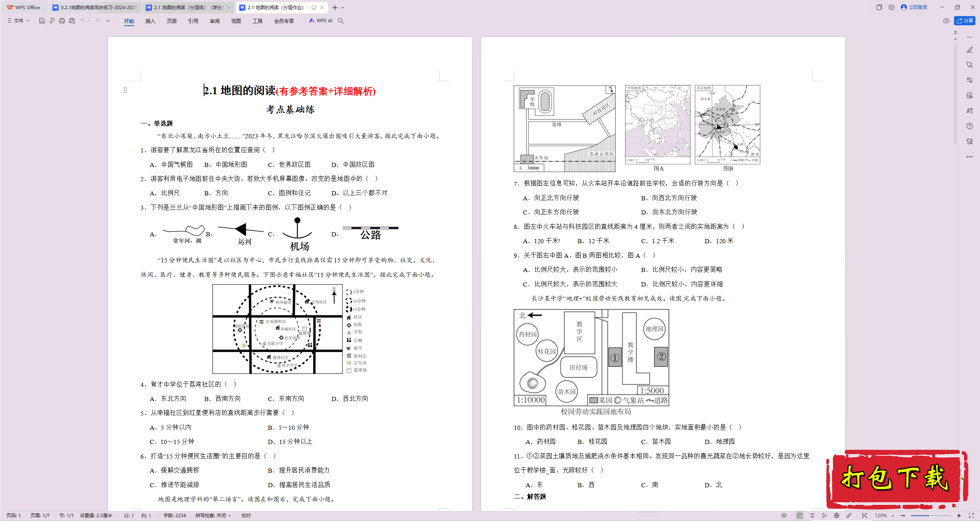Click the Export to PDF icon
Screen dimensions: 980x521
[x=52, y=21]
